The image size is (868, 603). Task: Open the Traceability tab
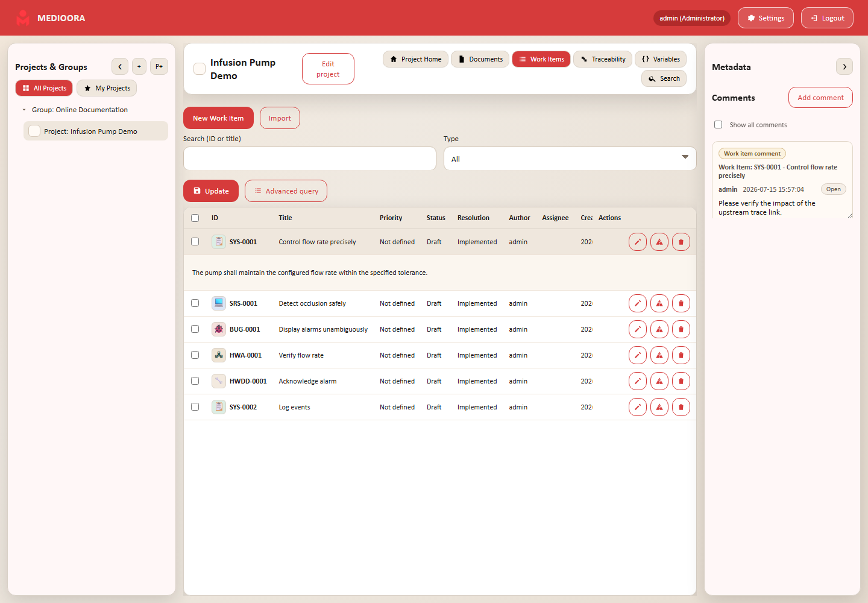(x=603, y=59)
